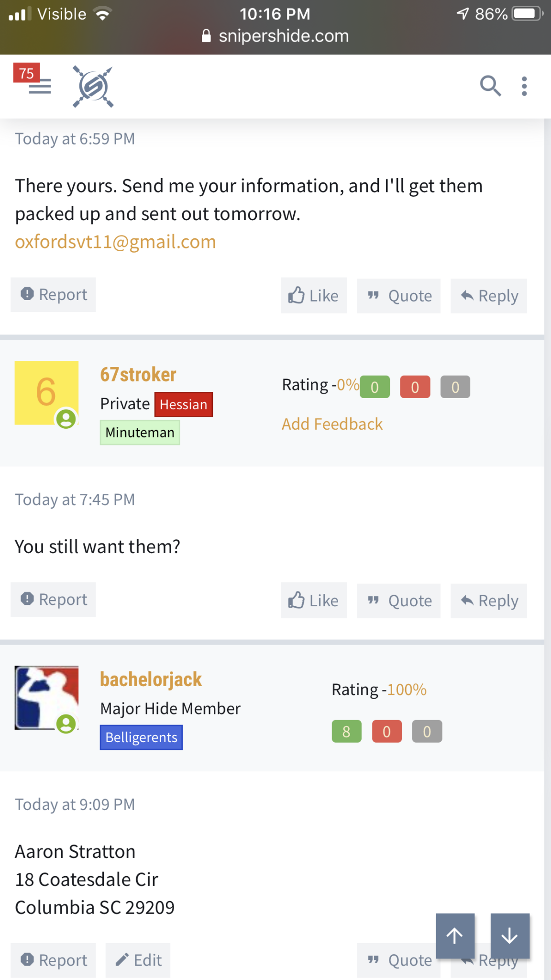The image size is (551, 980).
Task: Open the three-dot more options menu
Action: tap(524, 86)
